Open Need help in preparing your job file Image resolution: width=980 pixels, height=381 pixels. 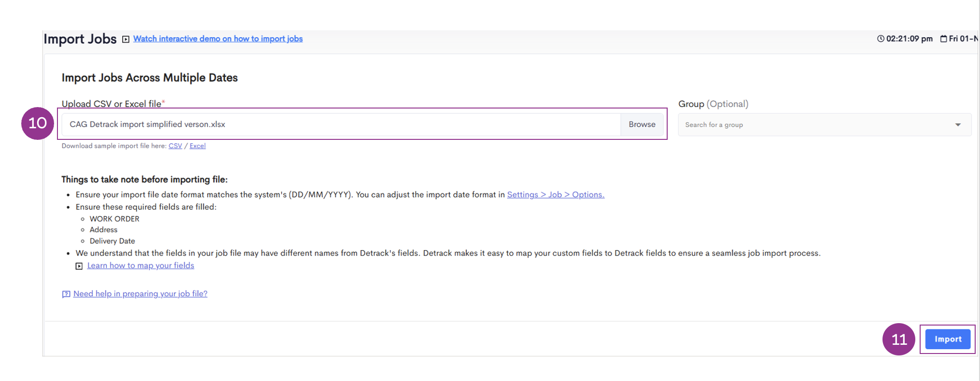pos(140,294)
